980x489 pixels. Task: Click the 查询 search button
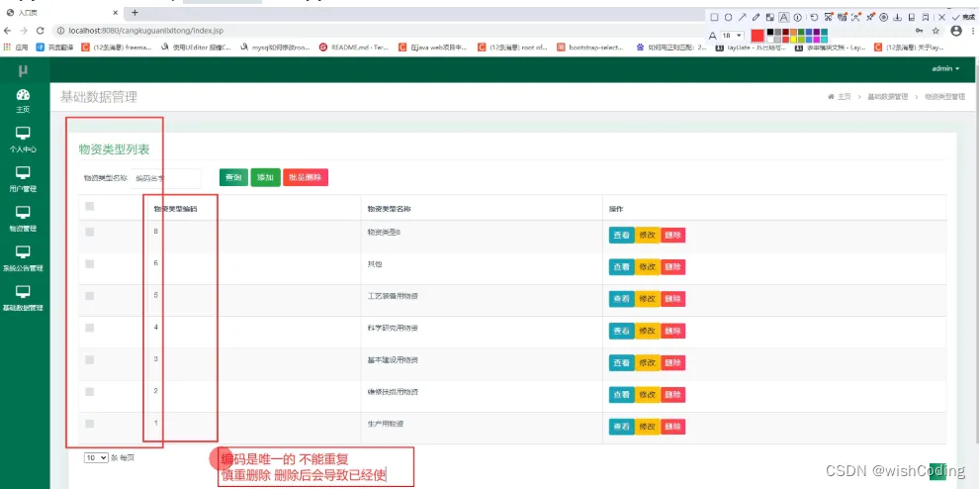pyautogui.click(x=233, y=177)
